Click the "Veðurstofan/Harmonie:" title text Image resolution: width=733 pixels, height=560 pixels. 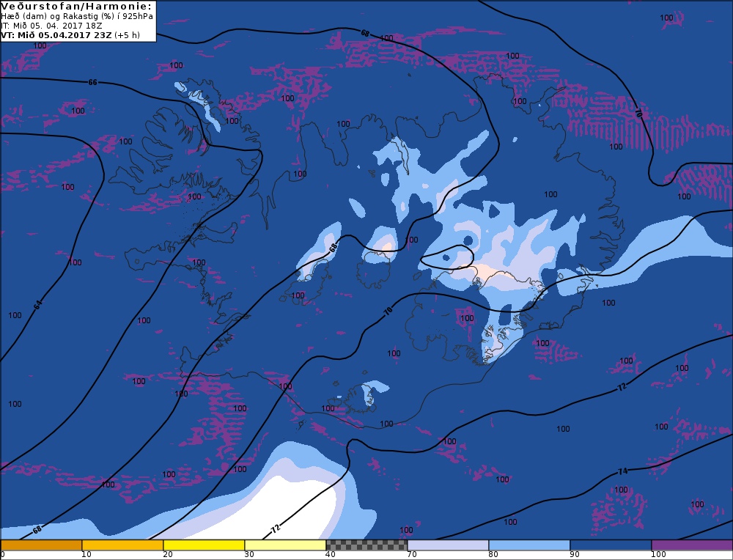tap(76, 7)
